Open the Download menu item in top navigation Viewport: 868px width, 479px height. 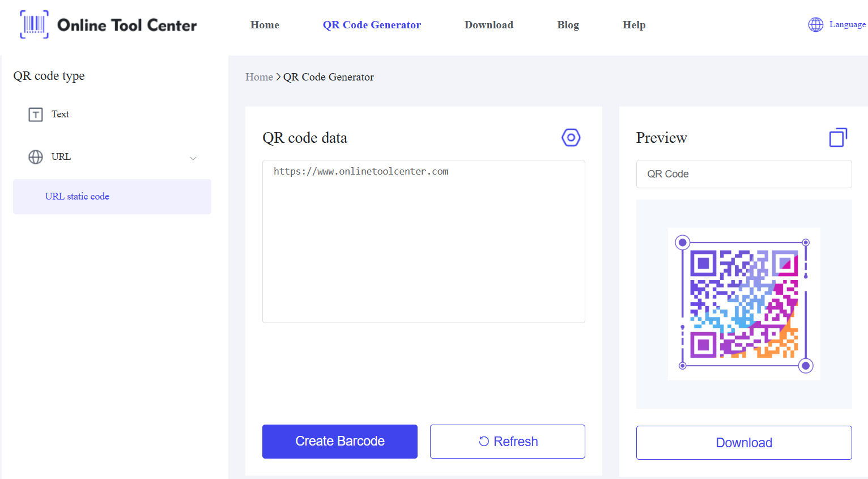(489, 25)
